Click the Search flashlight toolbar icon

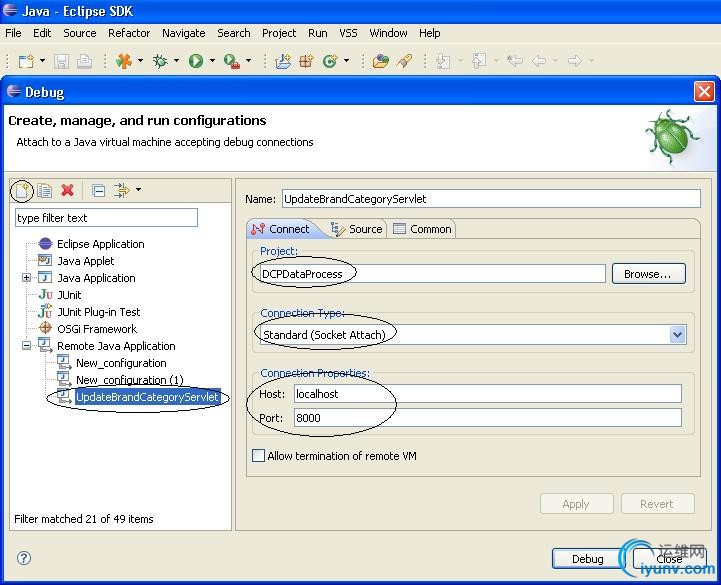(x=404, y=61)
